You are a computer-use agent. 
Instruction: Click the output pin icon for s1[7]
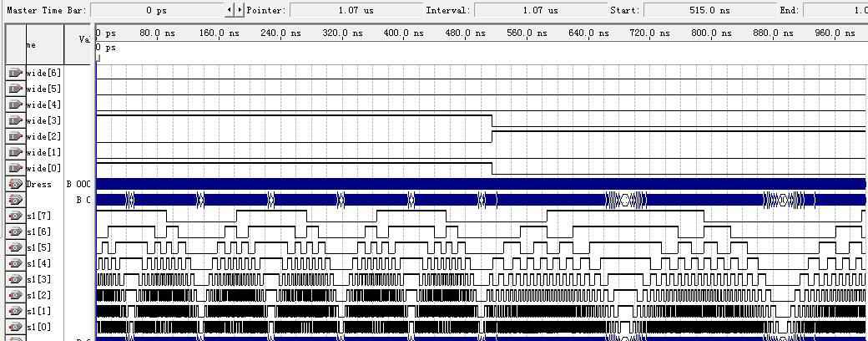coord(15,216)
